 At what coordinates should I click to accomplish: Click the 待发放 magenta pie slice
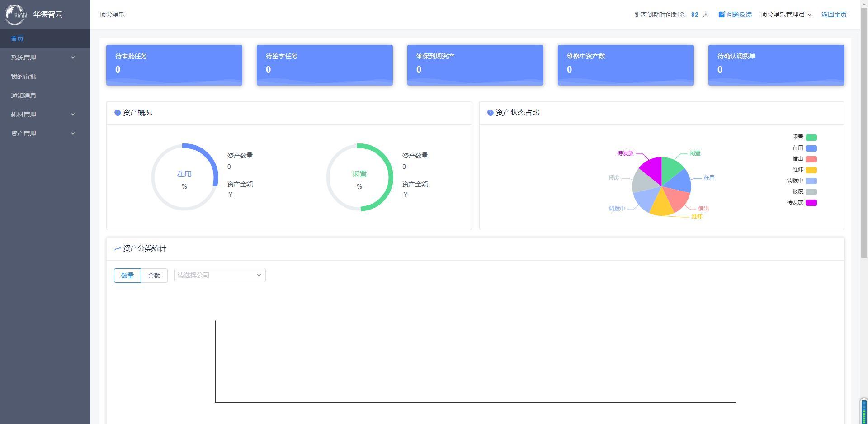click(653, 169)
